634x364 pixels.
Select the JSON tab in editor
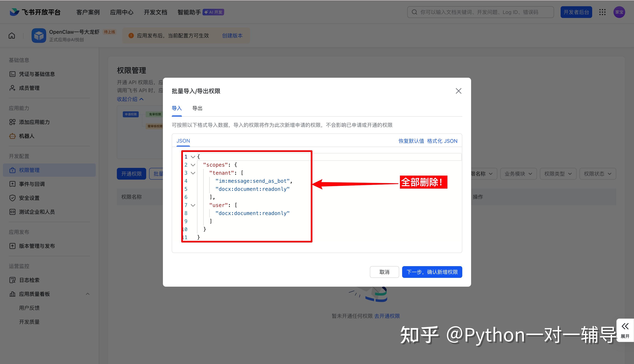pos(183,141)
